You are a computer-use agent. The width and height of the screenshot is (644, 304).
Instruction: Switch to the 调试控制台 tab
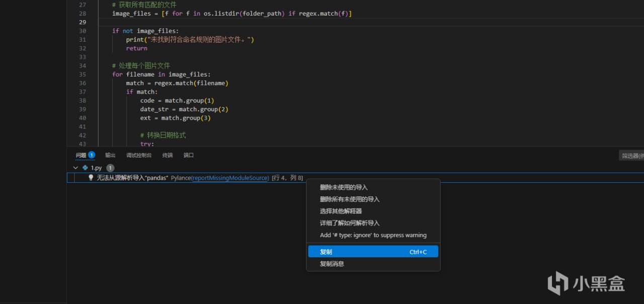(139, 155)
